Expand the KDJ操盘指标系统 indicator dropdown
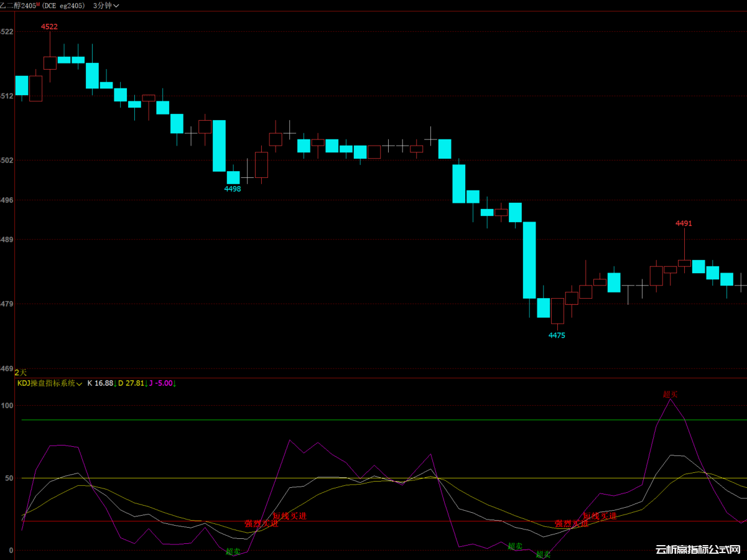747x560 pixels. pyautogui.click(x=50, y=383)
